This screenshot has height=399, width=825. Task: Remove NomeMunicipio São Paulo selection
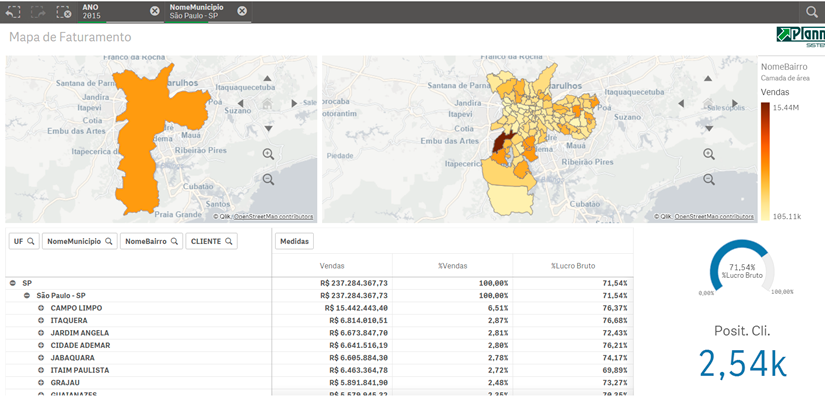pos(242,11)
